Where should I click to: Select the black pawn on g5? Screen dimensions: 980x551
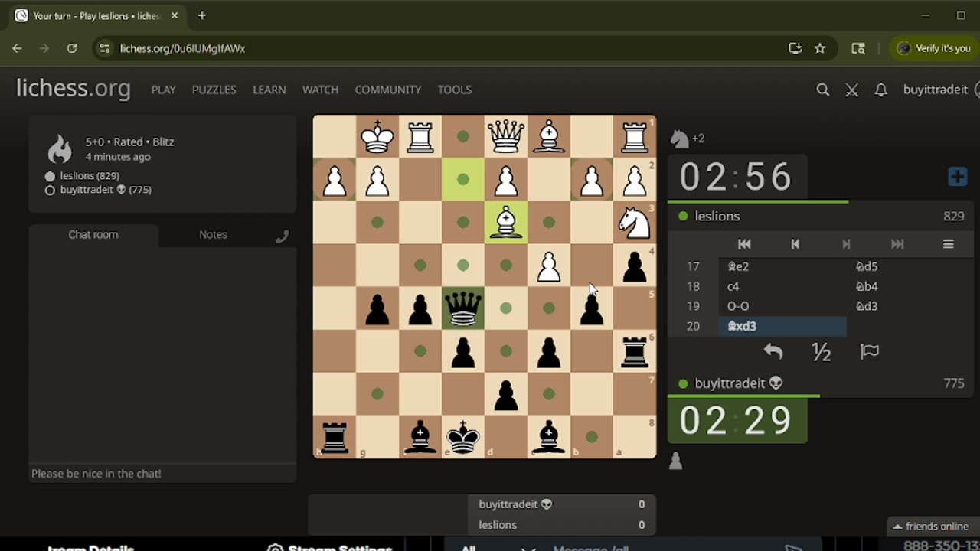click(377, 308)
